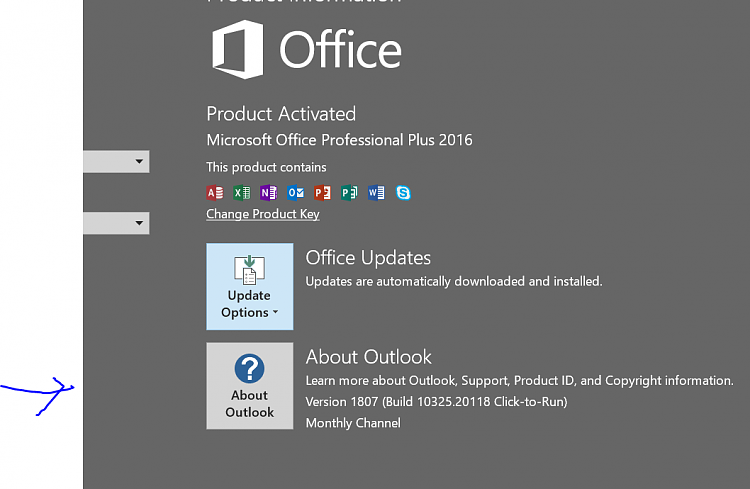Image resolution: width=750 pixels, height=489 pixels.
Task: Click the Publisher app icon
Action: tap(349, 192)
